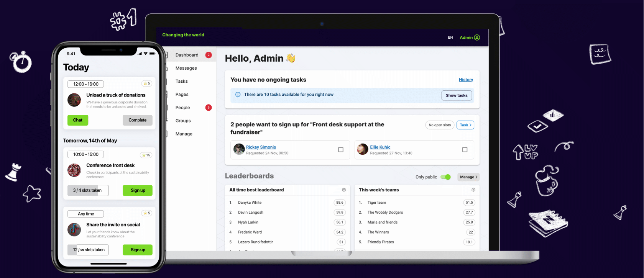Click the Admin user profile icon
Image resolution: width=644 pixels, height=278 pixels.
[x=477, y=38]
